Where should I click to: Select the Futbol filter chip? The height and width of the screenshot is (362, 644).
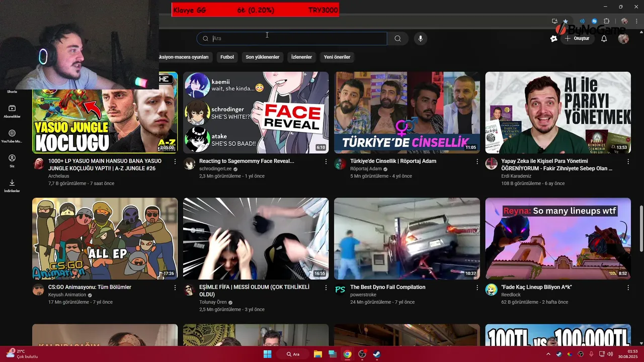[x=227, y=57]
